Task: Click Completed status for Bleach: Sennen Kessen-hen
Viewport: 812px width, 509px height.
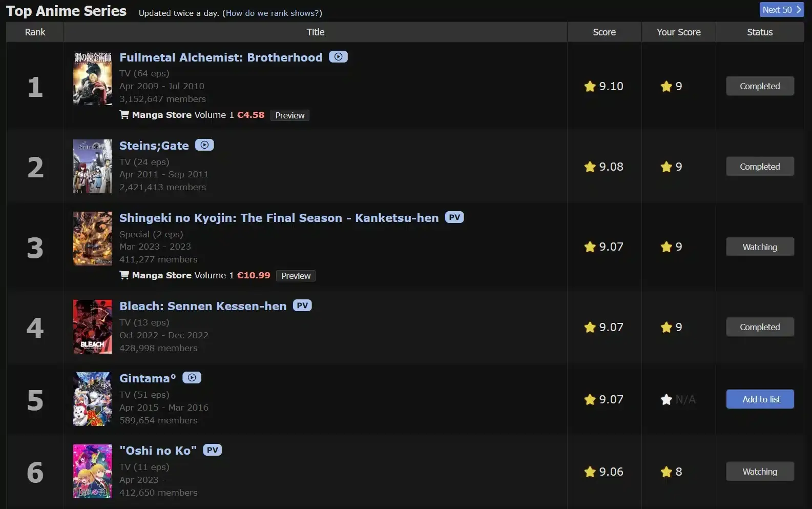Action: [760, 327]
